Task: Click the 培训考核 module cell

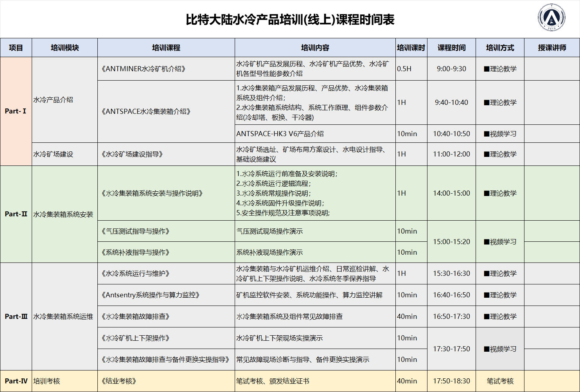Action: [x=65, y=381]
